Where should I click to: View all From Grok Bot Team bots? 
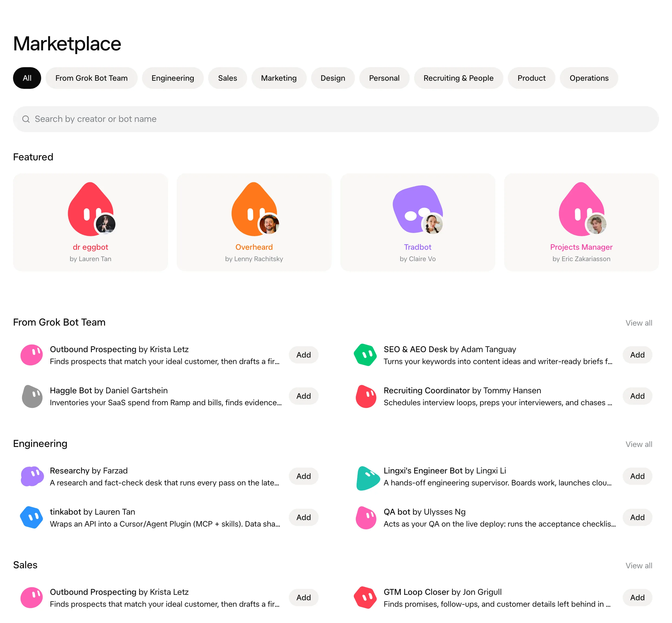639,323
